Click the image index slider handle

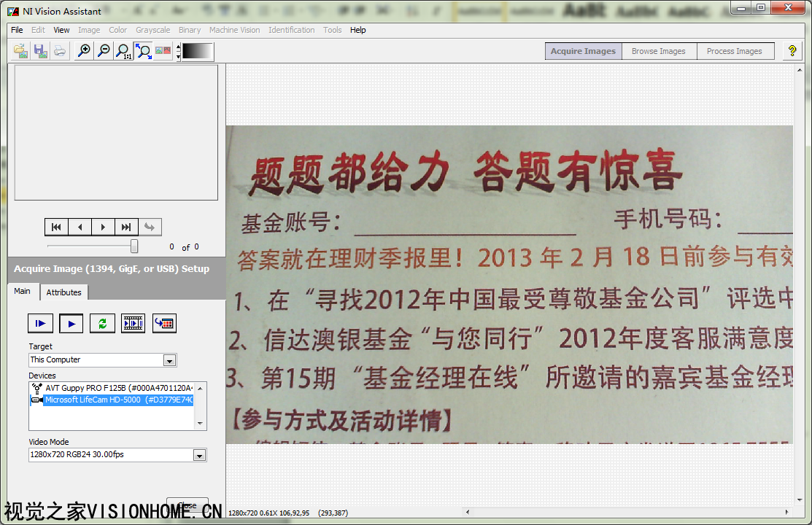point(134,246)
